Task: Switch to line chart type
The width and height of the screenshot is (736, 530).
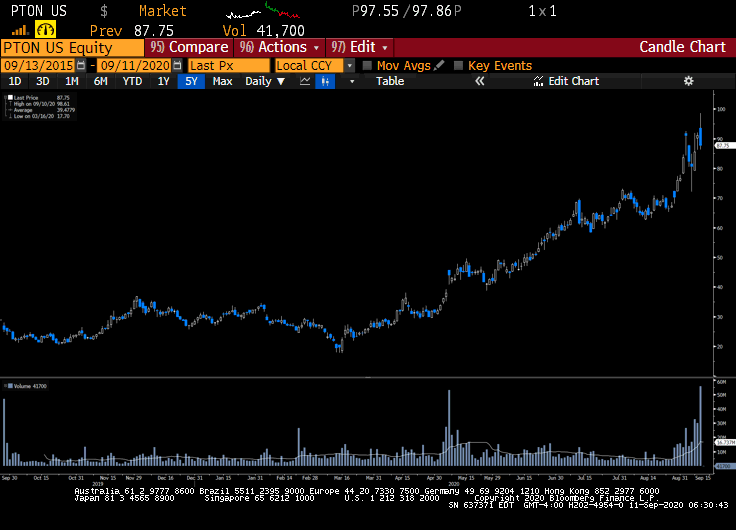Action: tap(305, 81)
